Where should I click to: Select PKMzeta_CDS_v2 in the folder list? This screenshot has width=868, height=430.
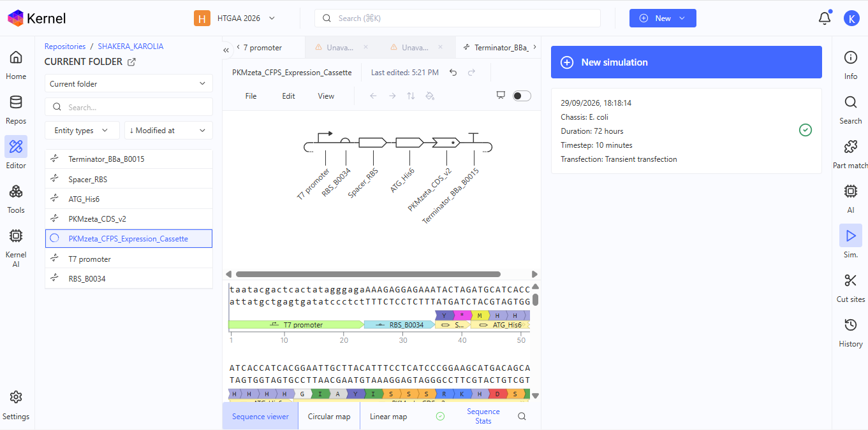(129, 219)
